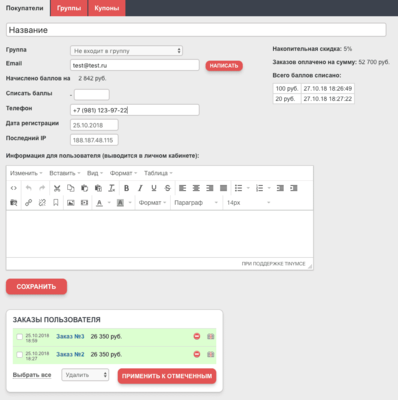Open the Группа dropdown
Image resolution: width=398 pixels, height=400 pixels.
[126, 51]
